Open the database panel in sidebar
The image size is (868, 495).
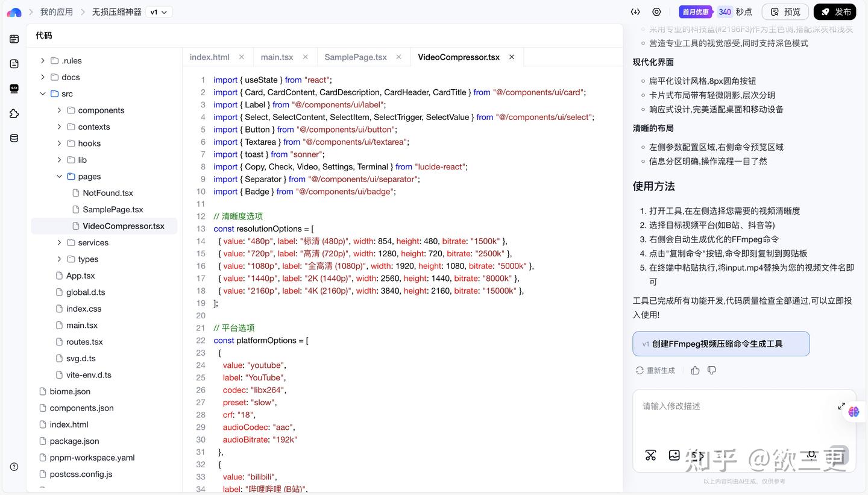coord(14,137)
